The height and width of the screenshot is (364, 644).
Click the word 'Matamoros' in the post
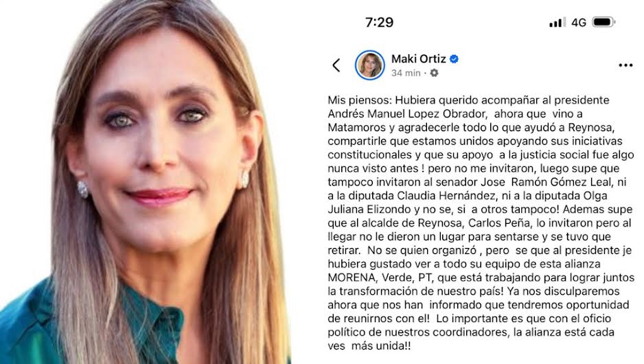pos(356,127)
